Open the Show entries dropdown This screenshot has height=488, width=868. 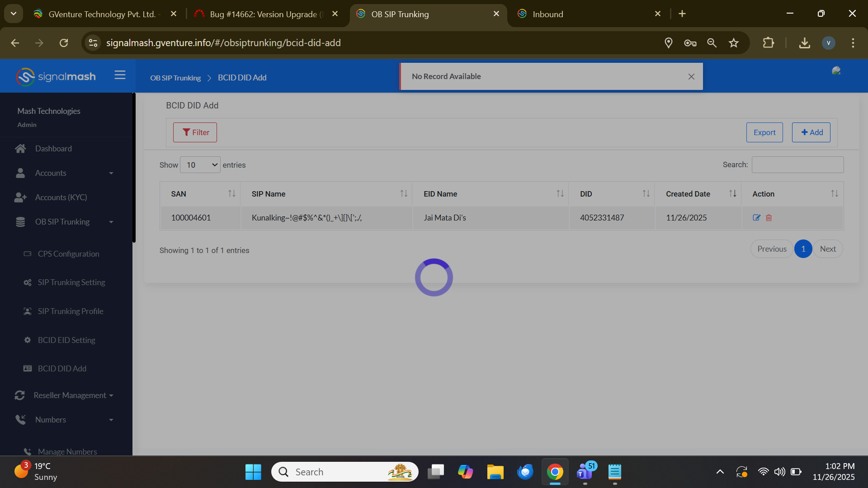point(200,165)
